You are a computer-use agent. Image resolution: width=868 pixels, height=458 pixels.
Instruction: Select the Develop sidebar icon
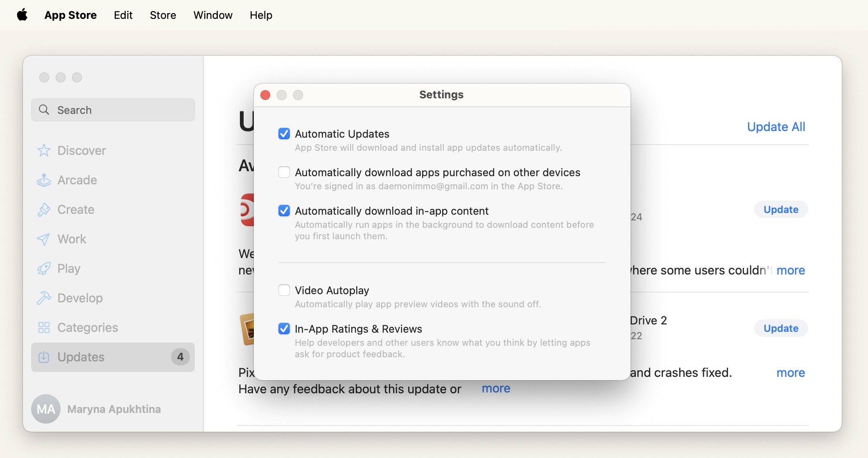pos(45,298)
